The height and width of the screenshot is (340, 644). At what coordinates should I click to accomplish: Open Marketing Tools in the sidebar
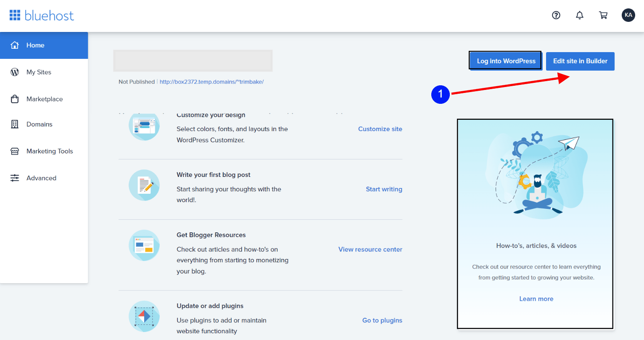44,151
